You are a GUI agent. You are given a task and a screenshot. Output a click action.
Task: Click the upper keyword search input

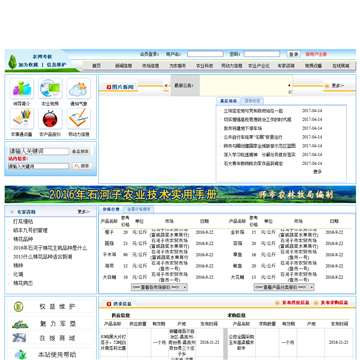[x=39, y=151]
